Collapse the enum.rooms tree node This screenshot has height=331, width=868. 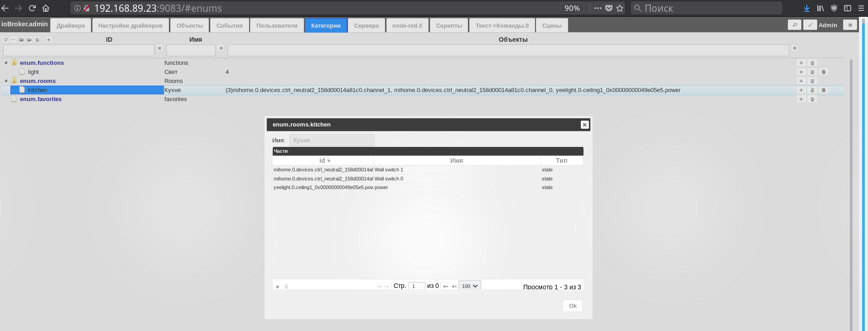pyautogui.click(x=6, y=81)
